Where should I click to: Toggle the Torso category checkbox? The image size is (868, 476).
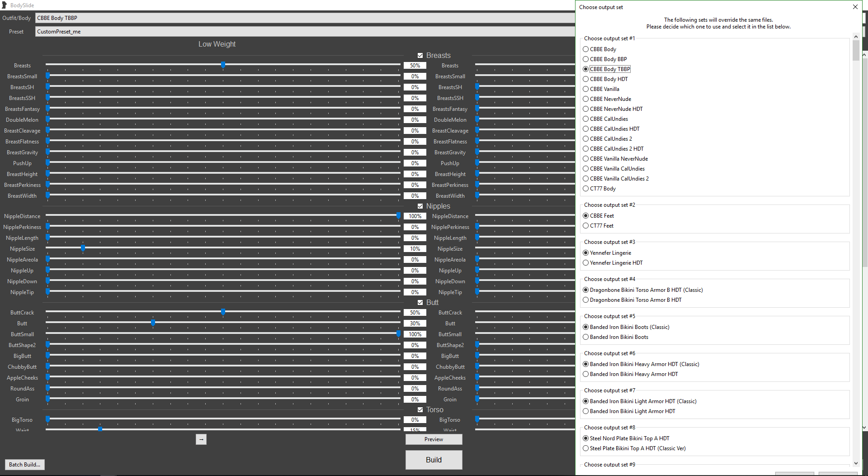[420, 410]
